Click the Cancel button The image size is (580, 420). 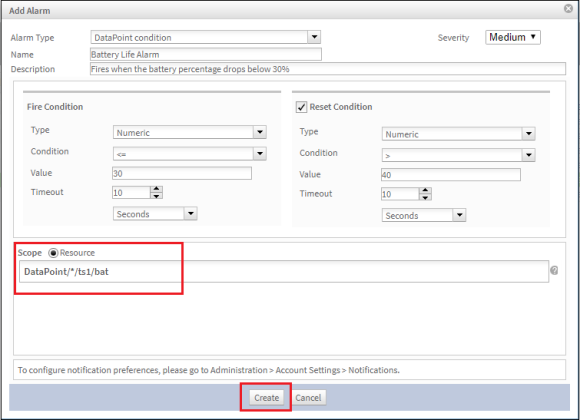(x=308, y=398)
